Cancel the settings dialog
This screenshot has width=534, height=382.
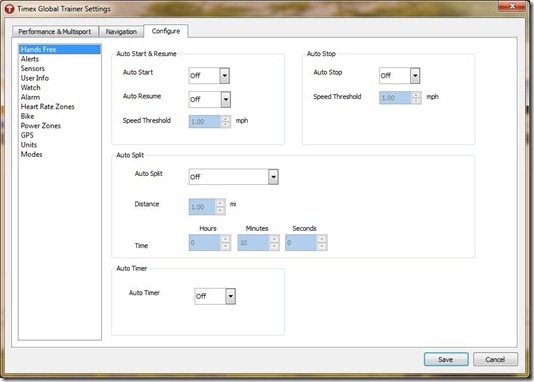[495, 360]
